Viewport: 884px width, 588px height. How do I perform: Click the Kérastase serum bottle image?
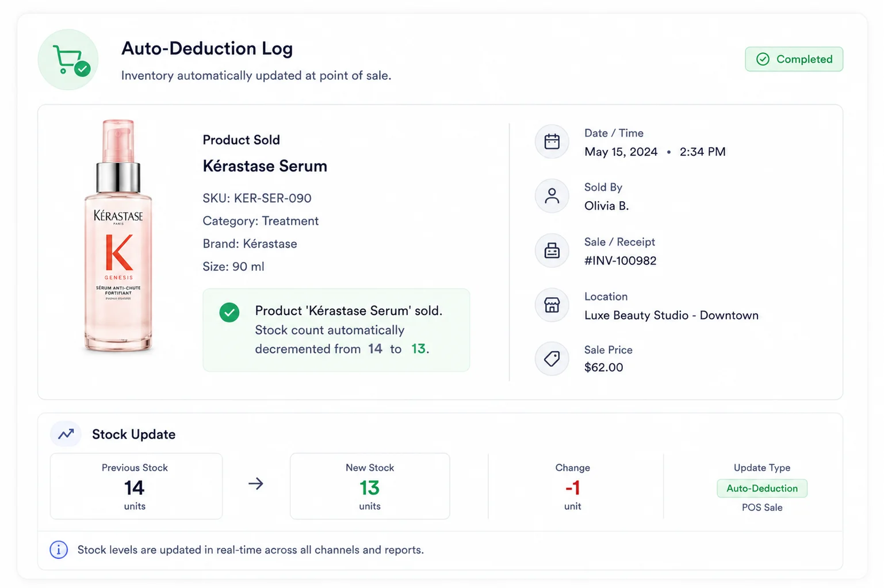click(118, 236)
